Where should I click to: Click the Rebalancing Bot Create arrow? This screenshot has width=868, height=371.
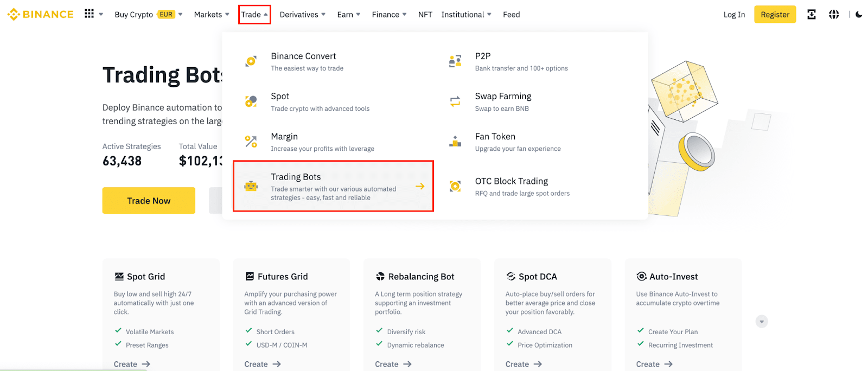[407, 364]
